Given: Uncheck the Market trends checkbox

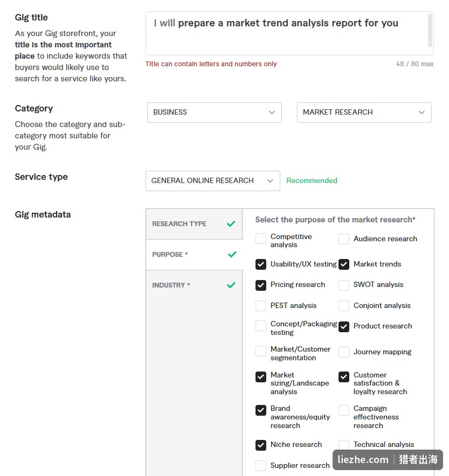Looking at the screenshot, I should [343, 264].
